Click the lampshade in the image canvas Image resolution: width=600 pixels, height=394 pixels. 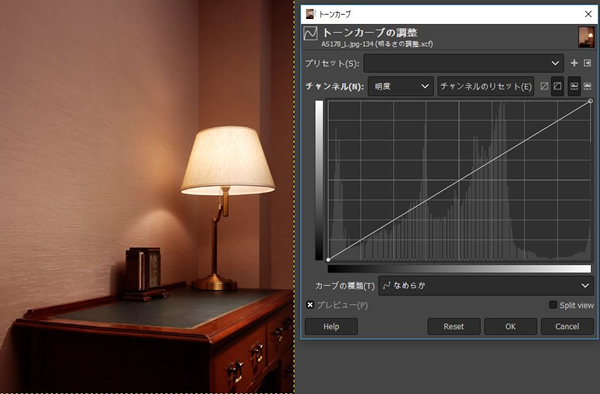(228, 160)
